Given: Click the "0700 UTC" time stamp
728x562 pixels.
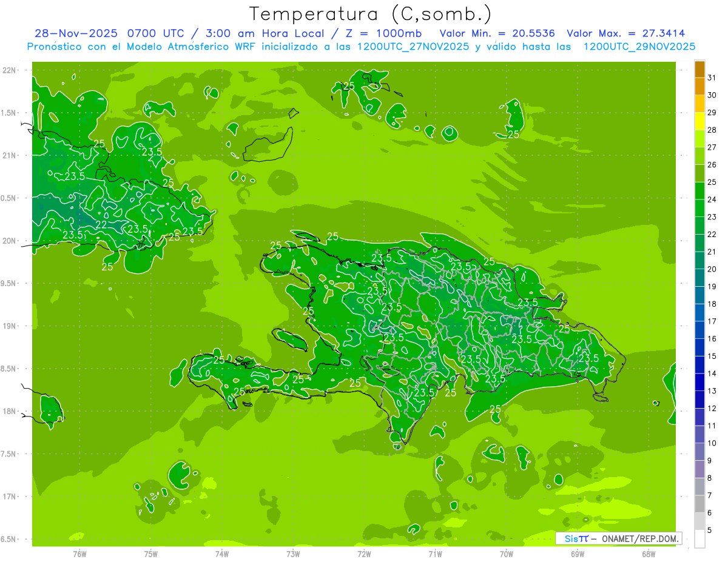Looking at the screenshot, I should (x=156, y=33).
